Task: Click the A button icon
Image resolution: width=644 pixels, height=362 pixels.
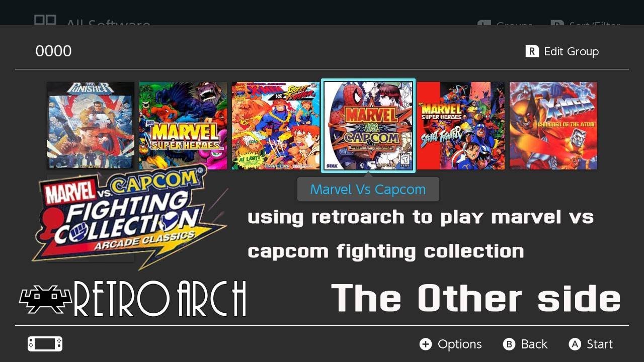Action: 575,344
